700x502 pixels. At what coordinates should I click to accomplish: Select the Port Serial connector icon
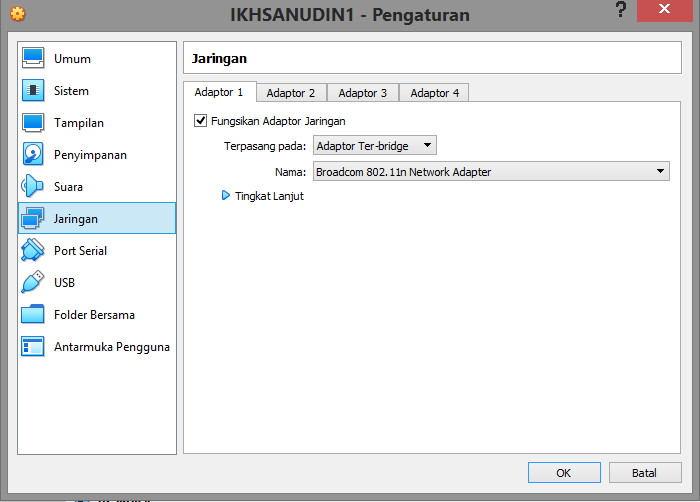[33, 251]
